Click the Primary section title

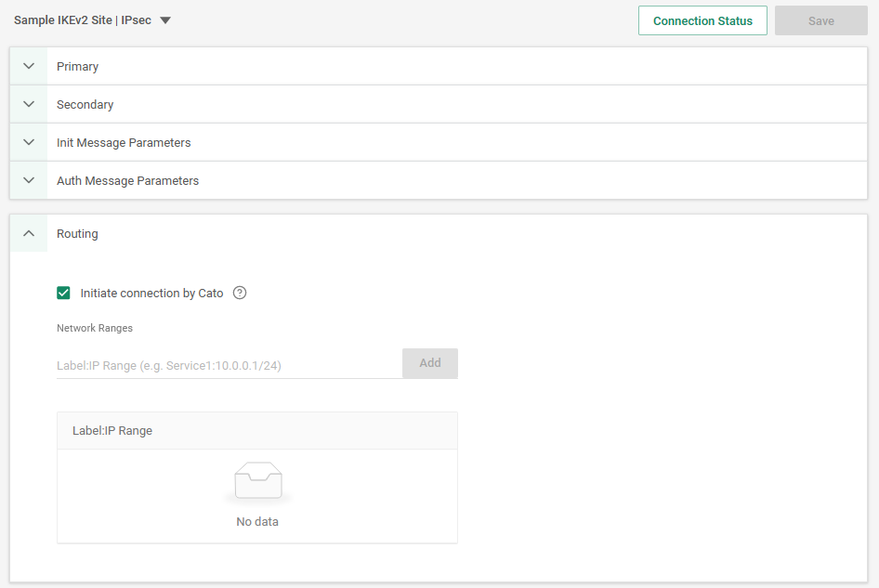click(77, 67)
